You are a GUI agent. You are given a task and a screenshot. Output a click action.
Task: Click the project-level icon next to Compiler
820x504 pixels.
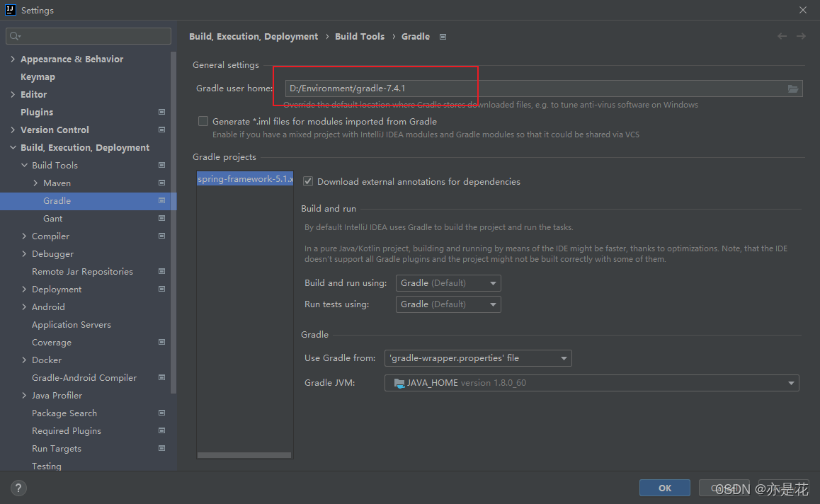(x=161, y=236)
